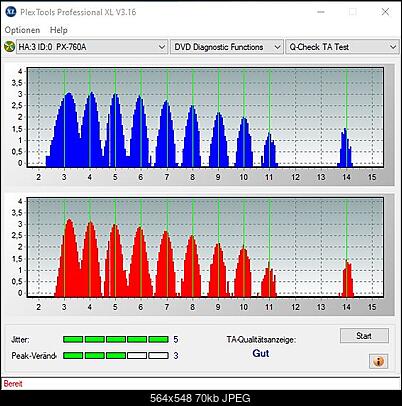The image size is (402, 406).
Task: Expand the DVD Diagnostic Functions dropdown
Action: 227,47
